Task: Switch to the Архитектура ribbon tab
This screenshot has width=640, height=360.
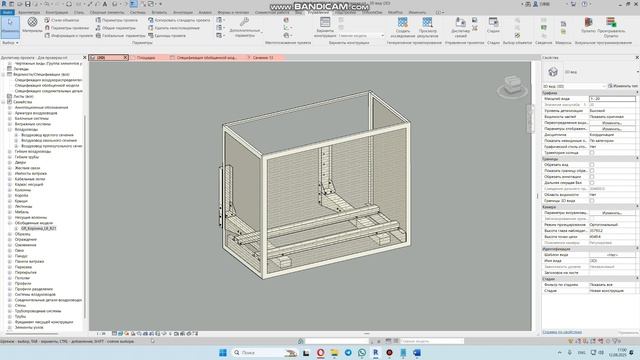Action: (29, 12)
